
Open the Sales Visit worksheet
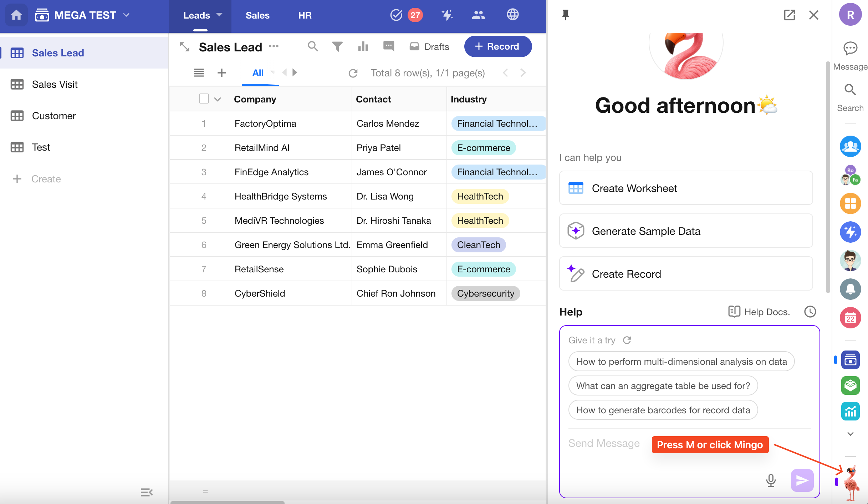55,84
